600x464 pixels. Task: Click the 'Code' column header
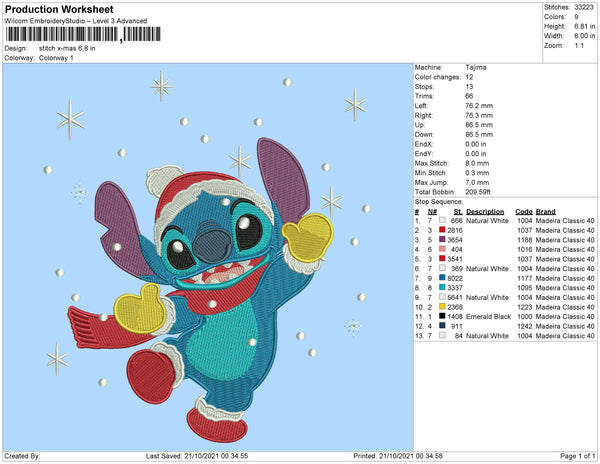[x=524, y=212]
